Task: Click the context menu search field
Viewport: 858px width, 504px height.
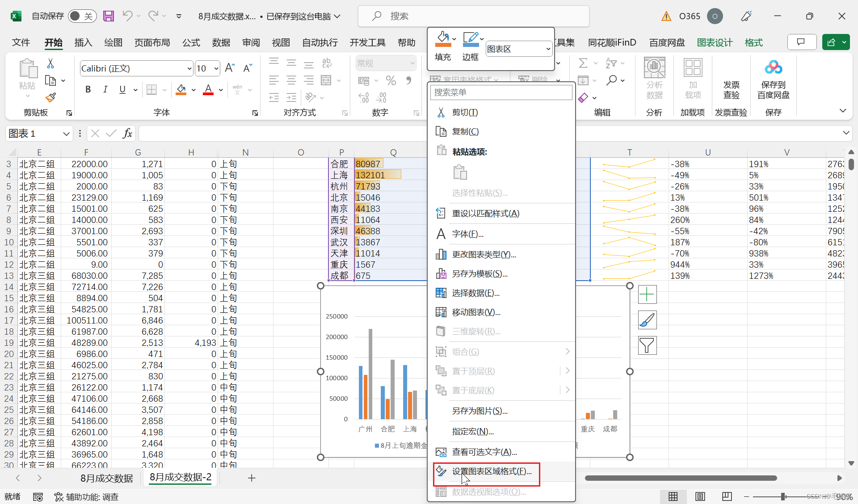Action: (501, 92)
